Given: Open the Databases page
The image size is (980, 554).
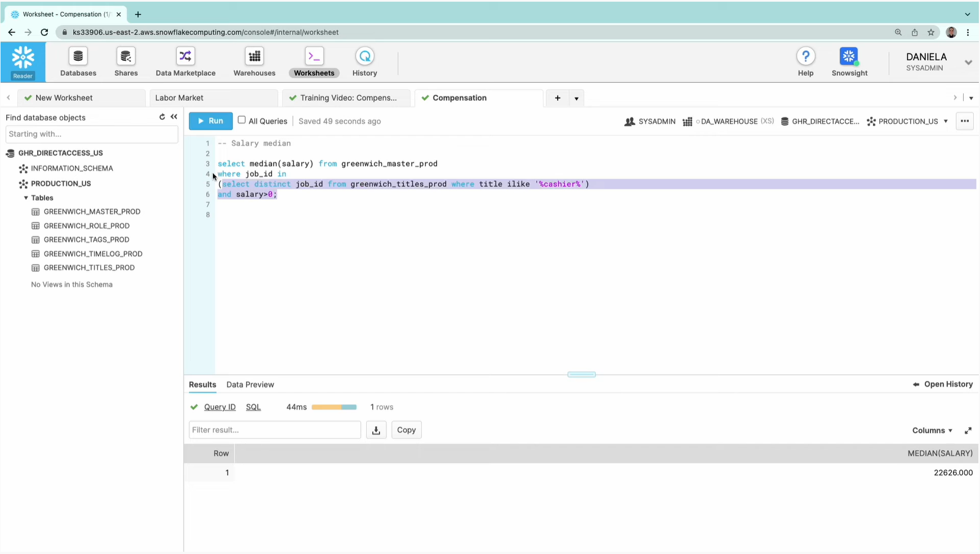Looking at the screenshot, I should tap(78, 62).
